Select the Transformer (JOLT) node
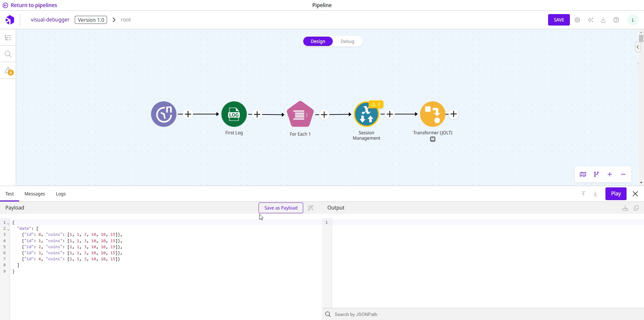Image resolution: width=644 pixels, height=320 pixels. [x=432, y=114]
